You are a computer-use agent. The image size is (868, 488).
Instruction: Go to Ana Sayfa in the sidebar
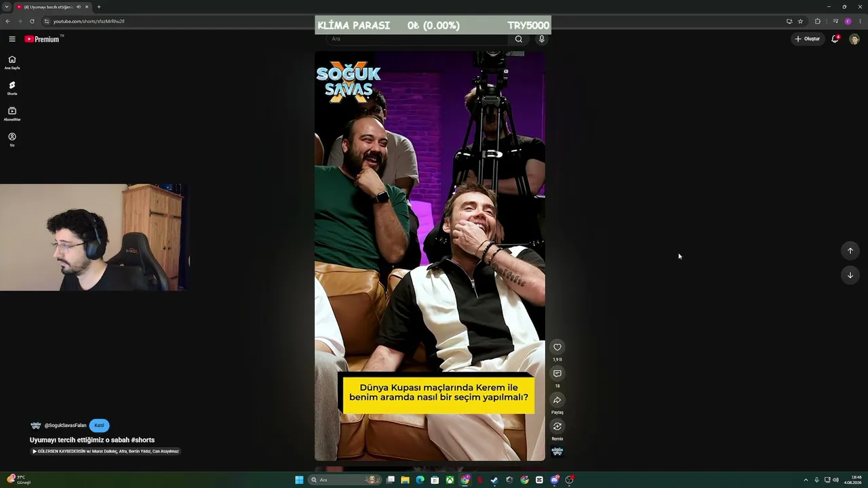click(12, 62)
